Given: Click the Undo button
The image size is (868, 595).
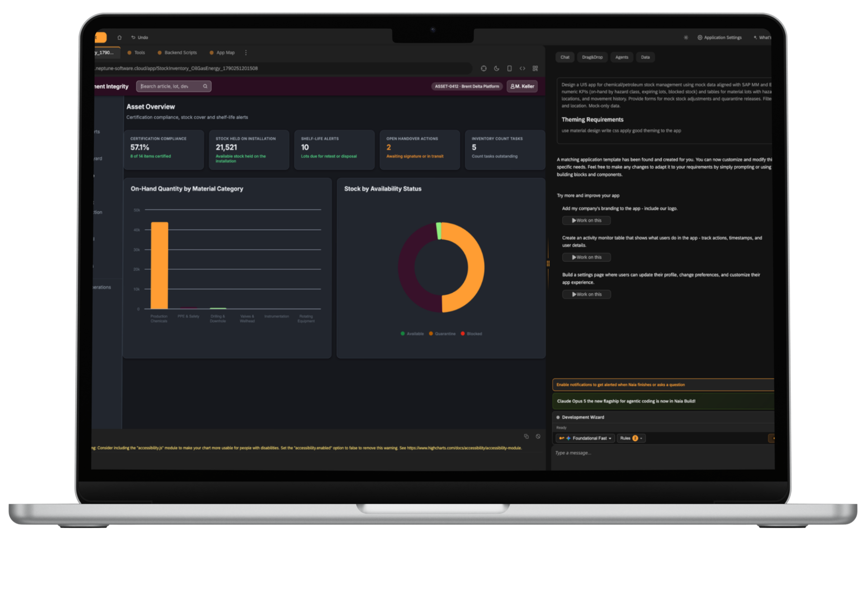Looking at the screenshot, I should tap(140, 37).
